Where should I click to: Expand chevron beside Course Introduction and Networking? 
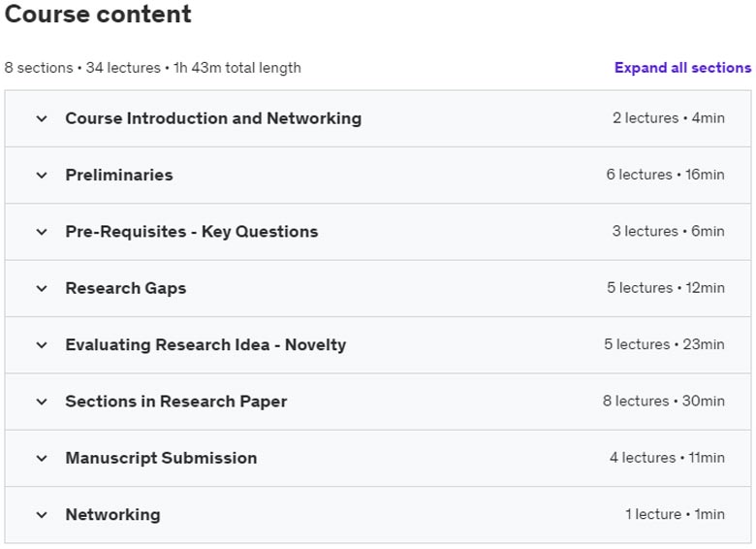click(42, 118)
